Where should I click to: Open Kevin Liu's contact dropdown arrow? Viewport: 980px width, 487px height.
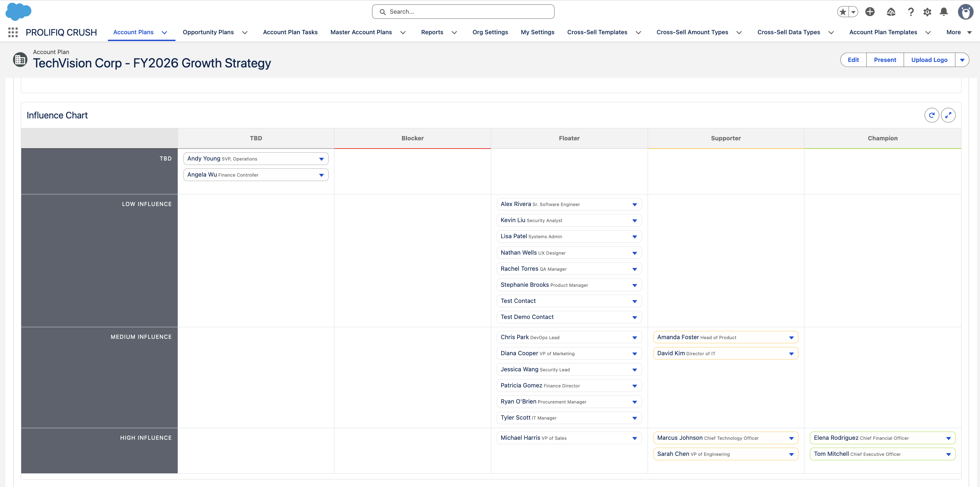click(635, 221)
